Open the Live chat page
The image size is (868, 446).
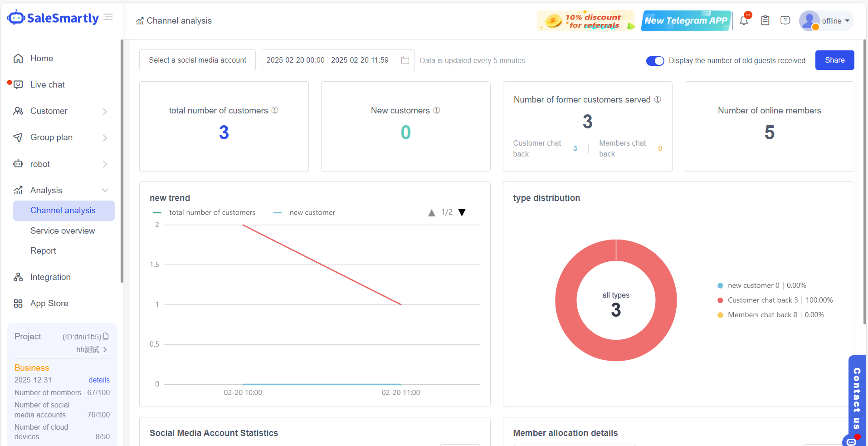click(x=47, y=85)
